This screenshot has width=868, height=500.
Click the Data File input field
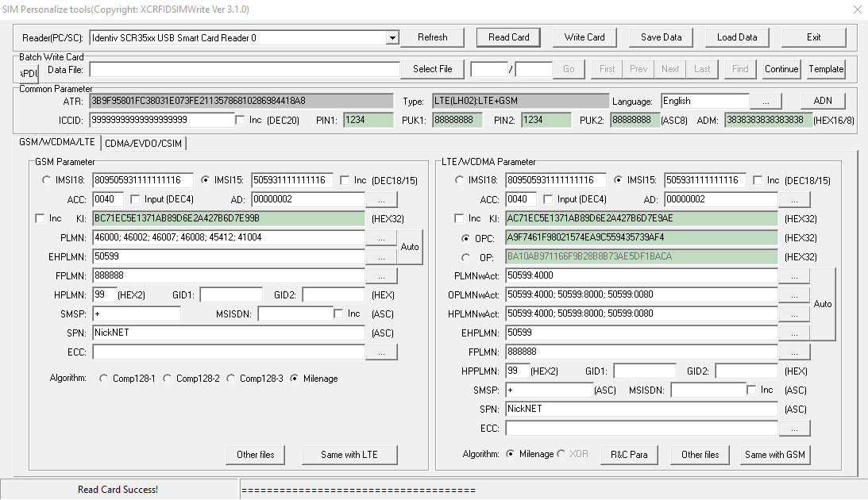click(x=244, y=70)
